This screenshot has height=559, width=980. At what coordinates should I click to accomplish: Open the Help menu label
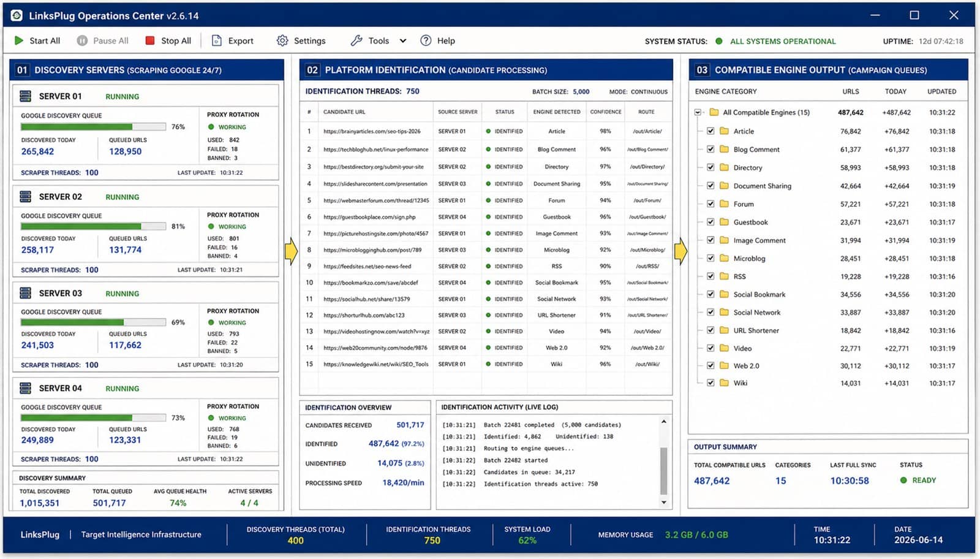pos(446,40)
